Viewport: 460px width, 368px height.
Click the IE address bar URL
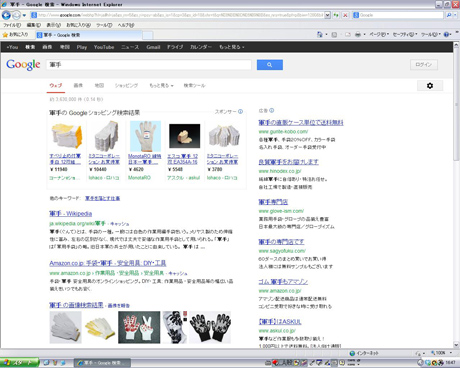(x=180, y=15)
